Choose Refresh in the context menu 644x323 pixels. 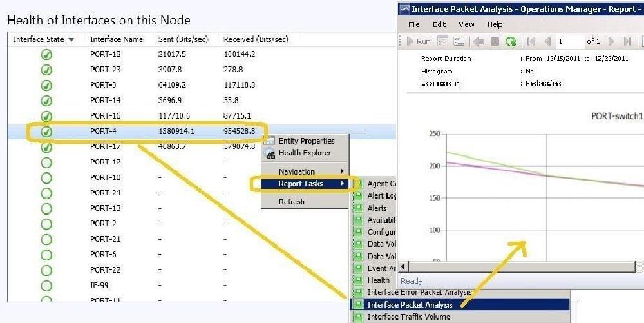305,202
